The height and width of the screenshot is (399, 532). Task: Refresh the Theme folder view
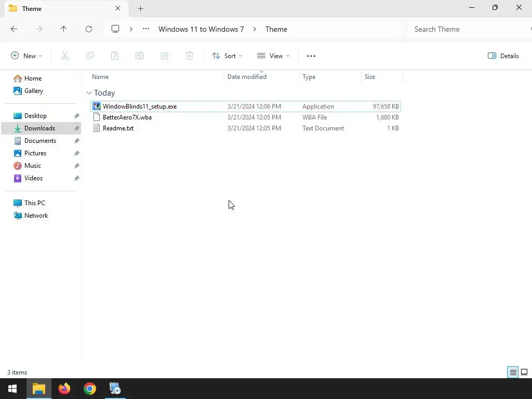[x=89, y=29]
